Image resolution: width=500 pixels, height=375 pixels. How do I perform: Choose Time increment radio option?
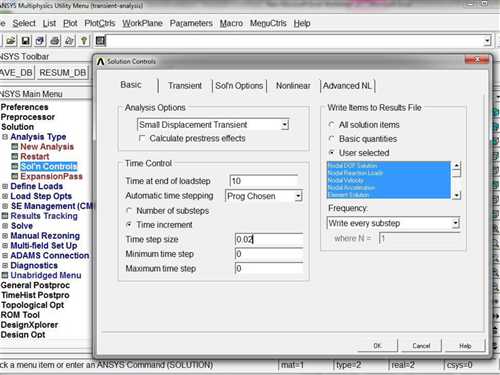(129, 225)
